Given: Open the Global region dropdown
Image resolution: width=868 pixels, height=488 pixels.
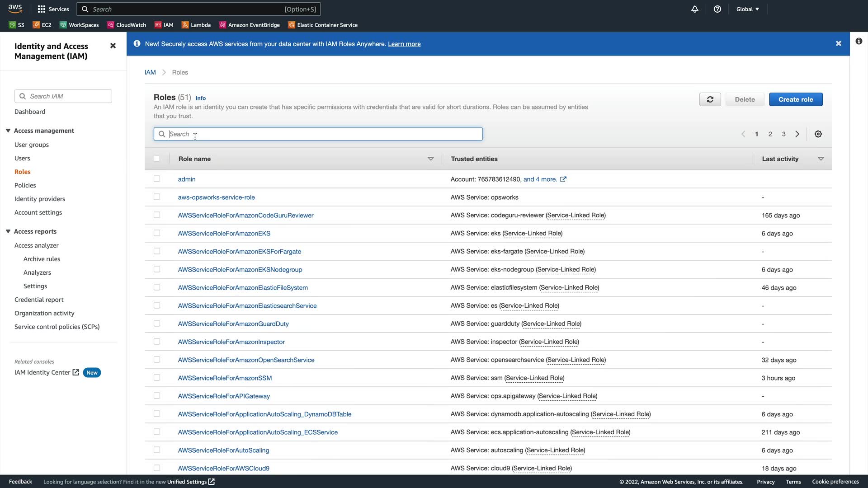Looking at the screenshot, I should [x=747, y=9].
